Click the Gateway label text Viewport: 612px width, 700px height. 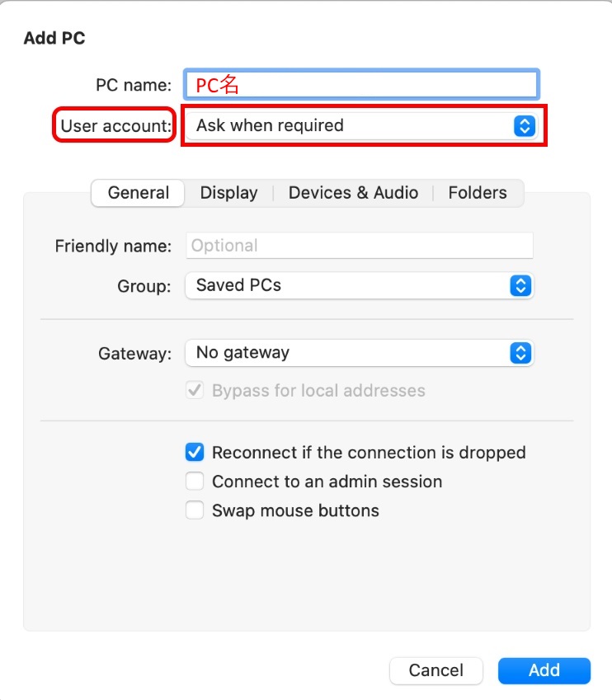click(x=134, y=354)
